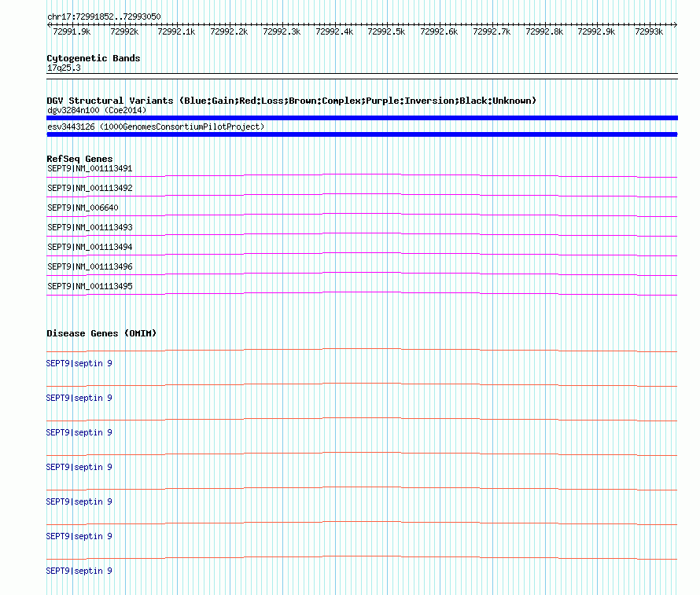700x595 pixels.
Task: Open the first SEPT9|septin 9 OMIM link
Action: [79, 363]
